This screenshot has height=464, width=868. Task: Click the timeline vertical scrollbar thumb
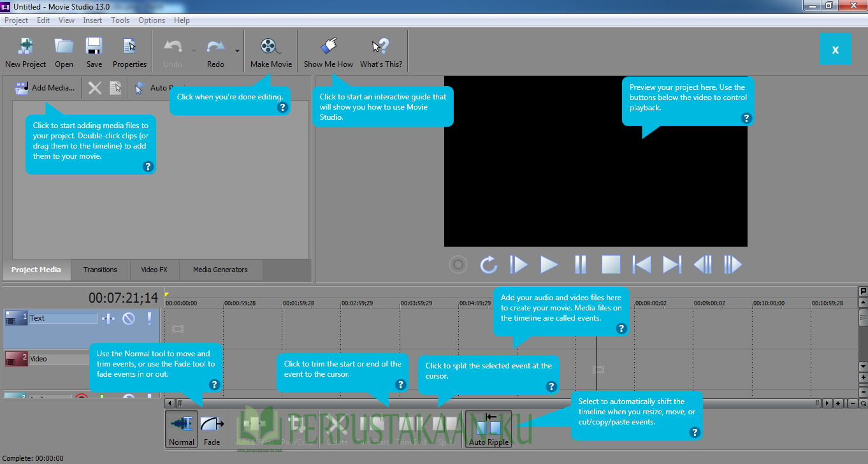click(864, 317)
